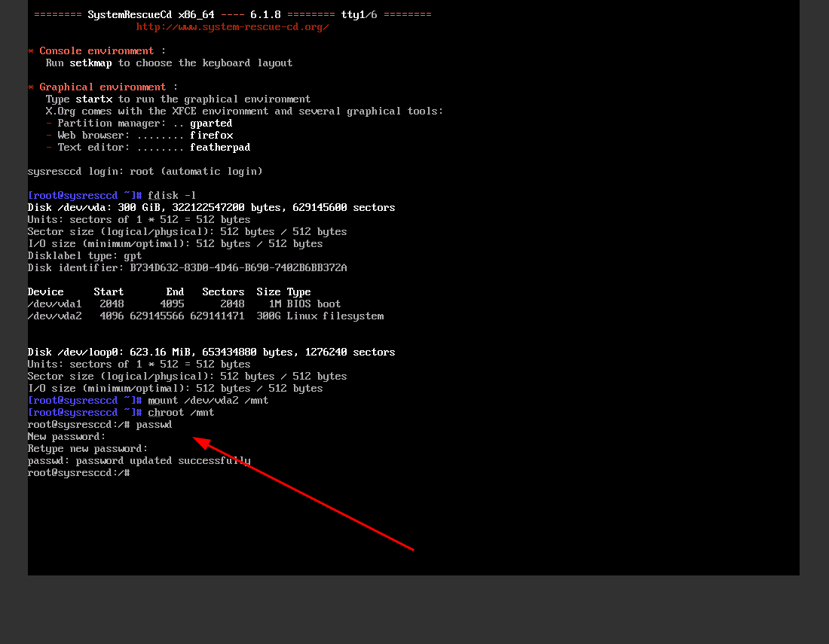This screenshot has width=829, height=644.
Task: Click the "End" column header
Action: [x=175, y=292]
